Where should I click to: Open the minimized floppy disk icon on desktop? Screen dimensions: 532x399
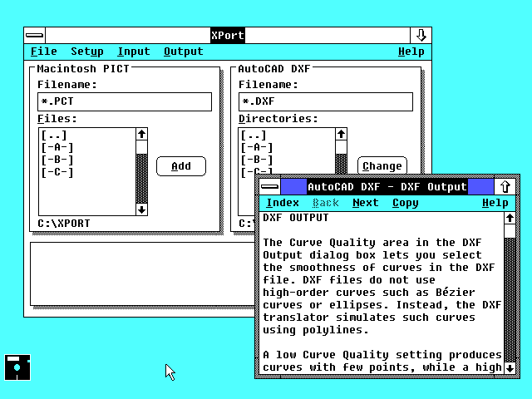point(17,367)
